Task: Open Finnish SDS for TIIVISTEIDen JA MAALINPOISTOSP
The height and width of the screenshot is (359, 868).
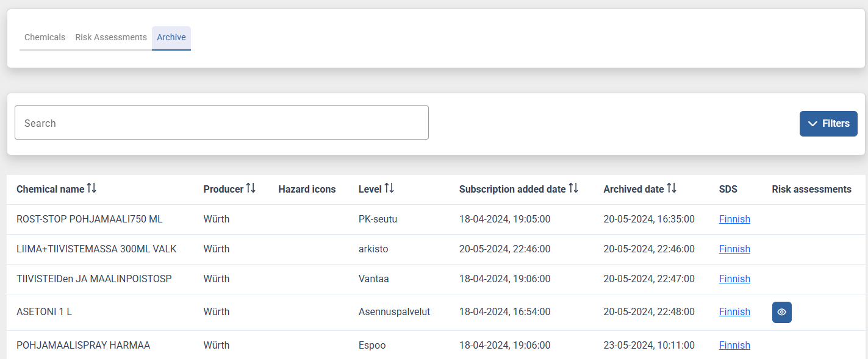Action: 734,279
